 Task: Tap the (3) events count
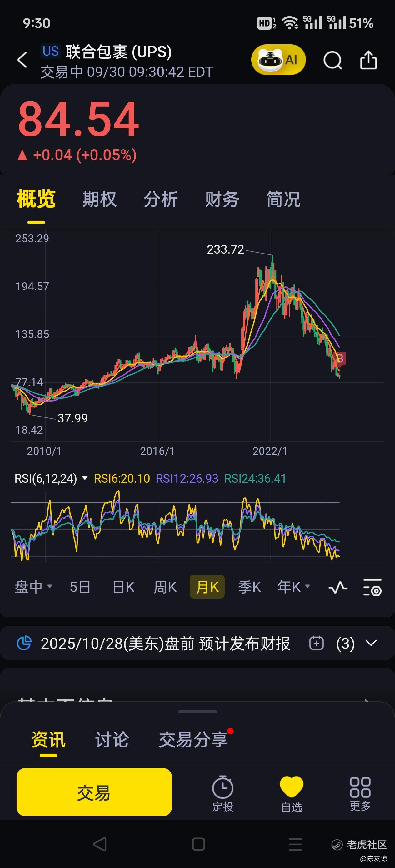(x=345, y=643)
